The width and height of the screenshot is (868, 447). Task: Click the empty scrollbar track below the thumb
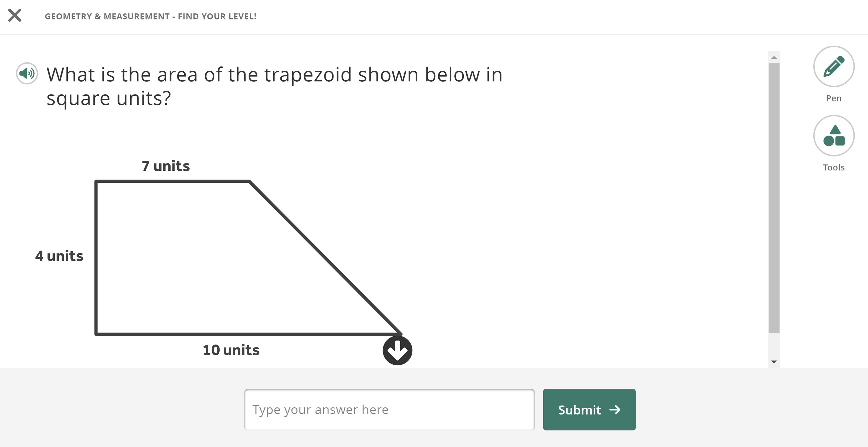pyautogui.click(x=774, y=345)
